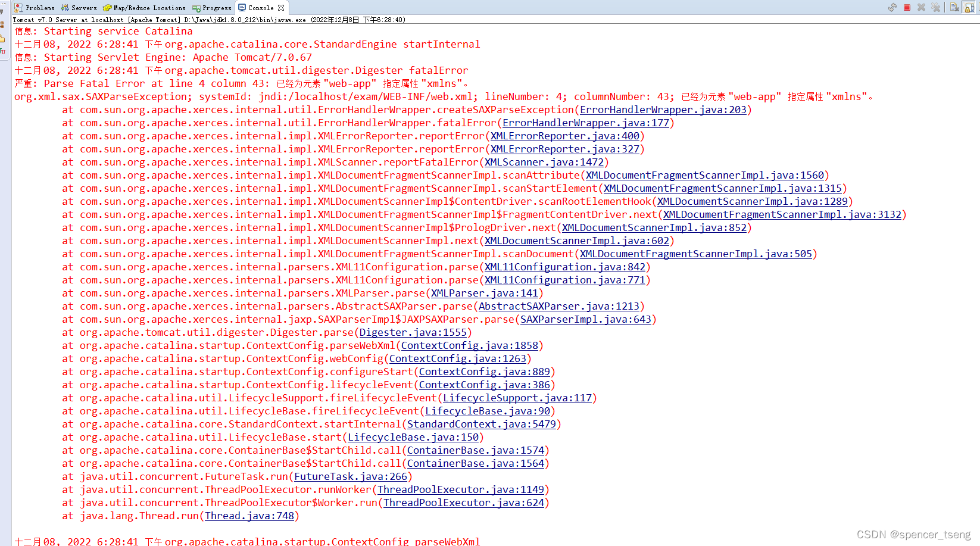Remove the current launch using the gray X icon

(921, 7)
